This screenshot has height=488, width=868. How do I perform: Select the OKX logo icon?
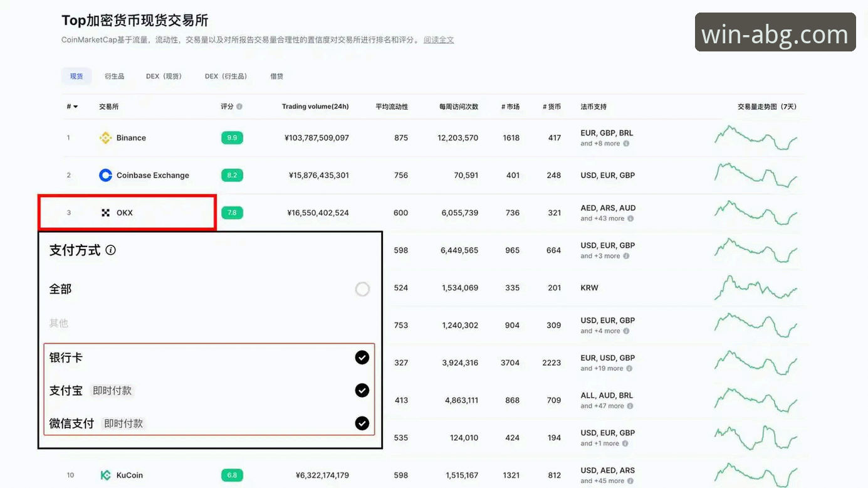click(105, 213)
